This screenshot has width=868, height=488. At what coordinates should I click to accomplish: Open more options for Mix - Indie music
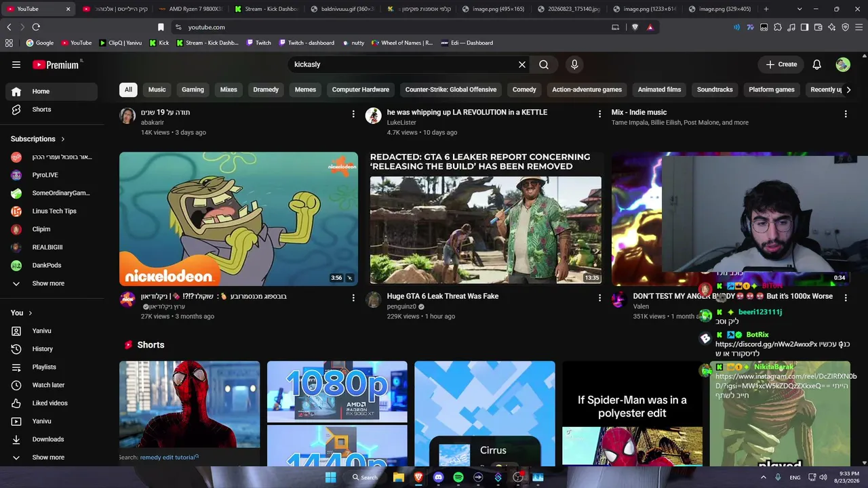846,114
